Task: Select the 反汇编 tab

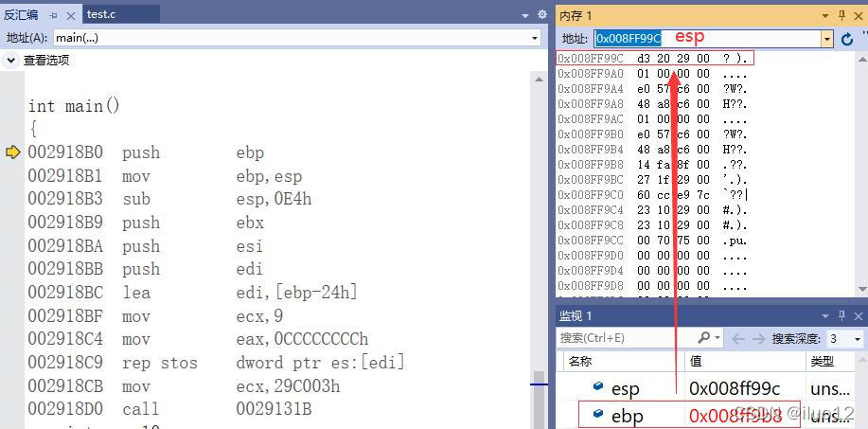Action: pos(21,15)
